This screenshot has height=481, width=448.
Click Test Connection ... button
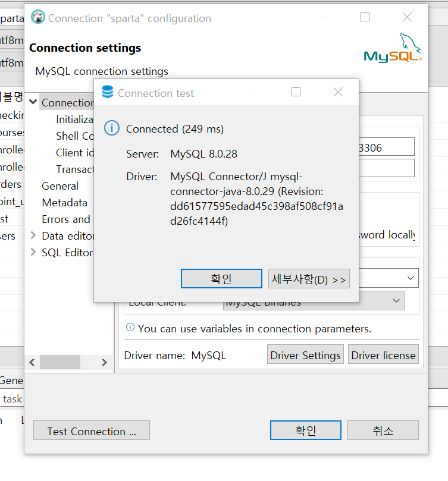coord(92,430)
